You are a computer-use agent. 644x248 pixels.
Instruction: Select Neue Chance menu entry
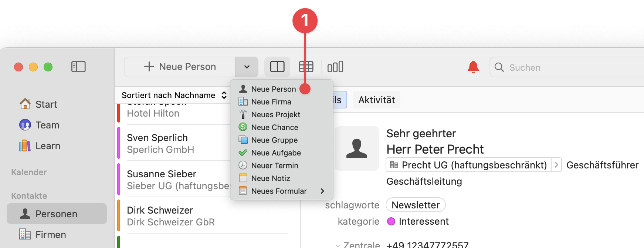point(282,127)
